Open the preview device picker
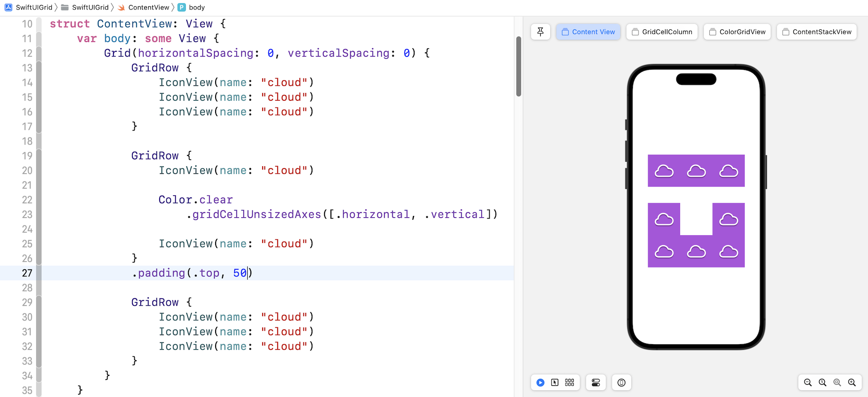868x397 pixels. (622, 383)
